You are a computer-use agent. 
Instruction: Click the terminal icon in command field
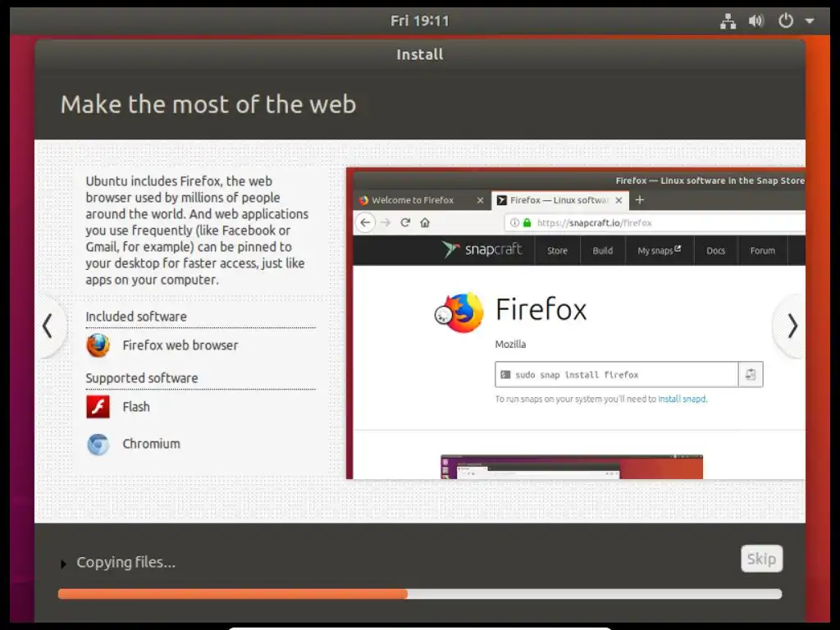pyautogui.click(x=505, y=374)
